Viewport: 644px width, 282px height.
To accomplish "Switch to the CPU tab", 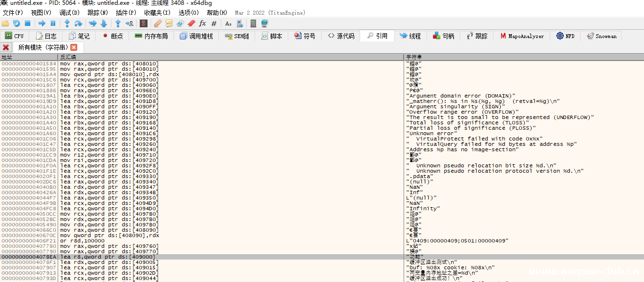I will pyautogui.click(x=14, y=36).
